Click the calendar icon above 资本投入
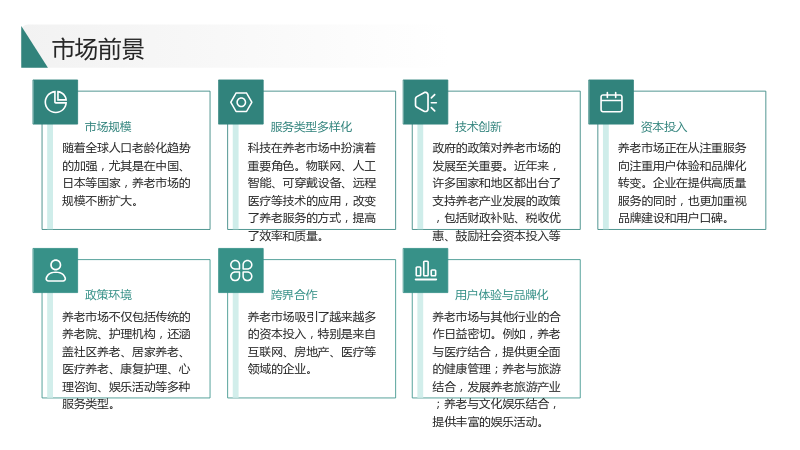 [611, 102]
